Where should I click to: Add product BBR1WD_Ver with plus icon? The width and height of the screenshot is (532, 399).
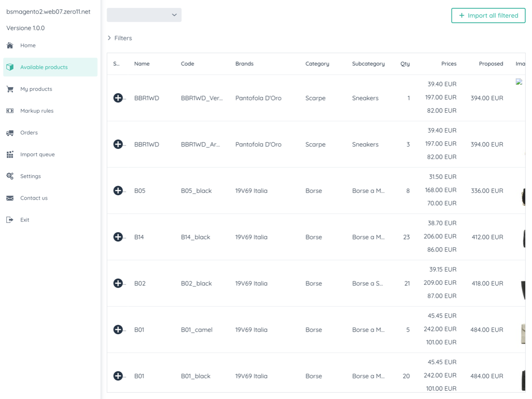(118, 98)
